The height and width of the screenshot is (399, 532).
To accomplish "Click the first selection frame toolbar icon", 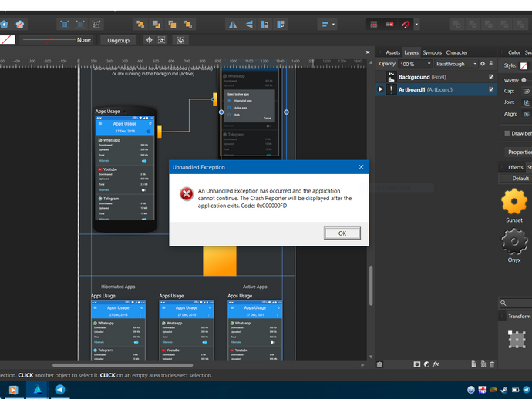I will tap(64, 25).
